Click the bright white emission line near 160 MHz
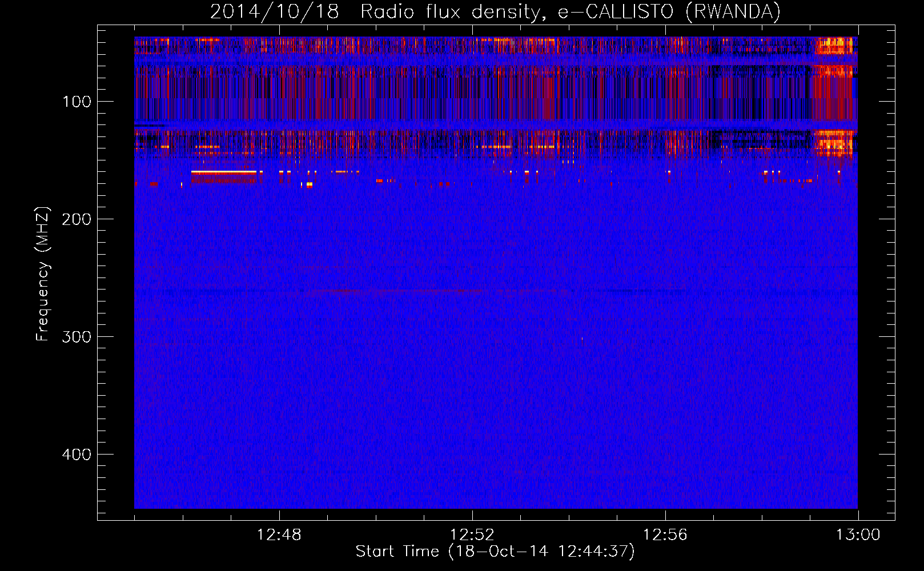The image size is (924, 571). (224, 172)
